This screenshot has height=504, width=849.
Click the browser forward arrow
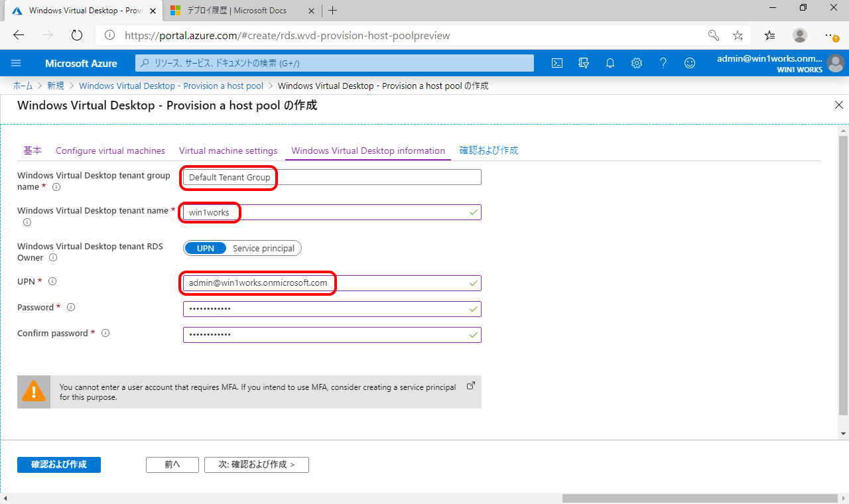[48, 35]
